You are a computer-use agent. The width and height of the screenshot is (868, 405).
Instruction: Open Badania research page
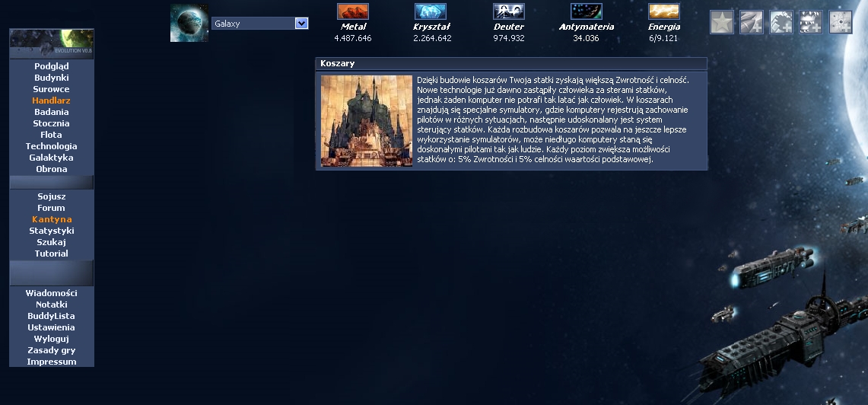52,112
